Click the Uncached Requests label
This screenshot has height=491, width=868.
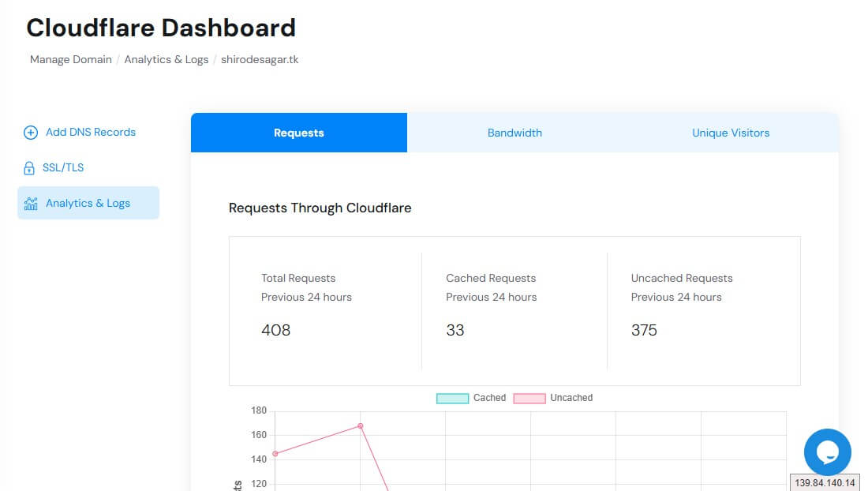(x=682, y=278)
